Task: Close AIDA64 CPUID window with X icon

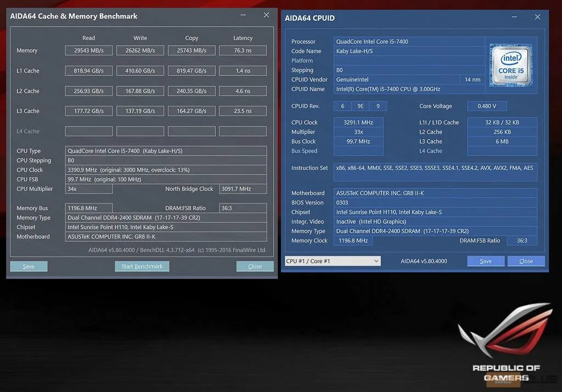Action: click(x=538, y=17)
